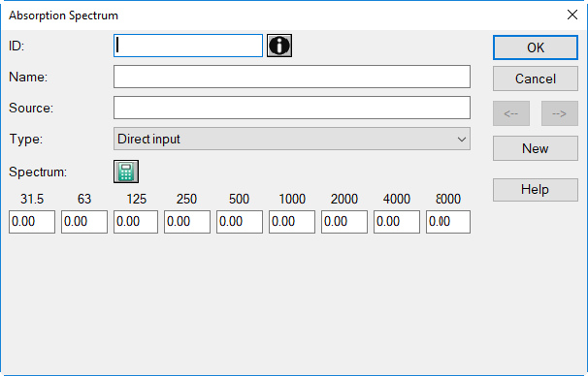588x376 pixels.
Task: Expand the Type dropdown
Action: tap(292, 139)
